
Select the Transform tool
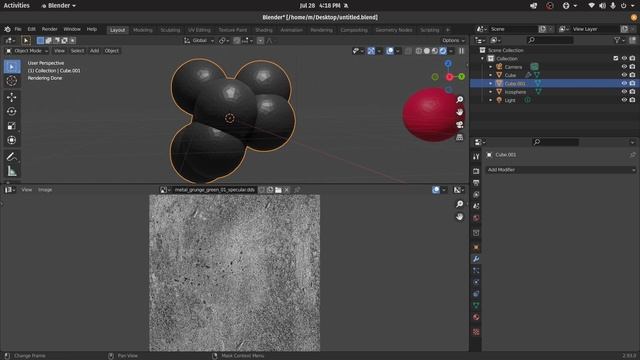click(12, 140)
